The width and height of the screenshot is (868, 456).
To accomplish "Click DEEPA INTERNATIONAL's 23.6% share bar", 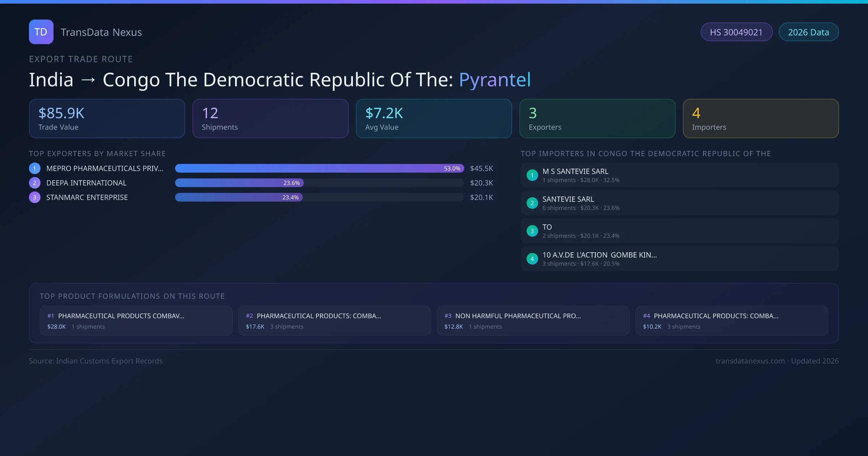I will click(x=239, y=183).
